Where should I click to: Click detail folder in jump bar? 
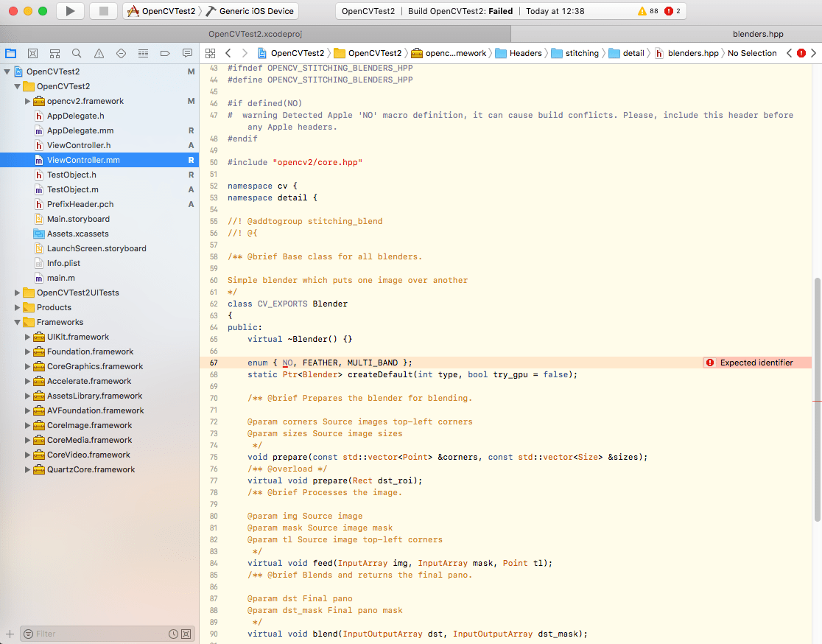(626, 53)
